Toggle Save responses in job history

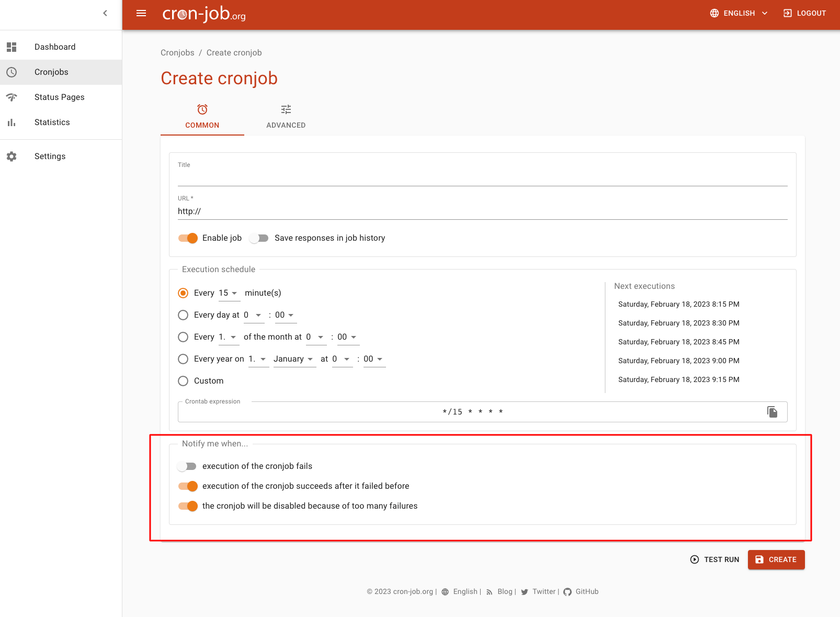259,238
